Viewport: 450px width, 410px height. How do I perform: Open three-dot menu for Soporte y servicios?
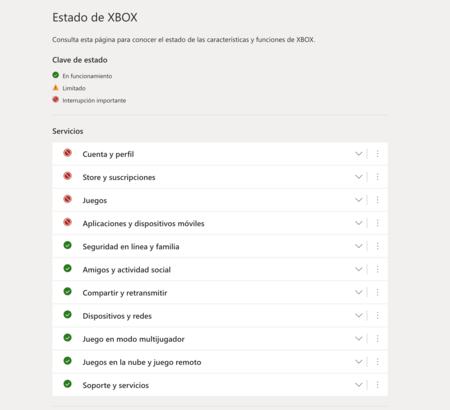[377, 385]
